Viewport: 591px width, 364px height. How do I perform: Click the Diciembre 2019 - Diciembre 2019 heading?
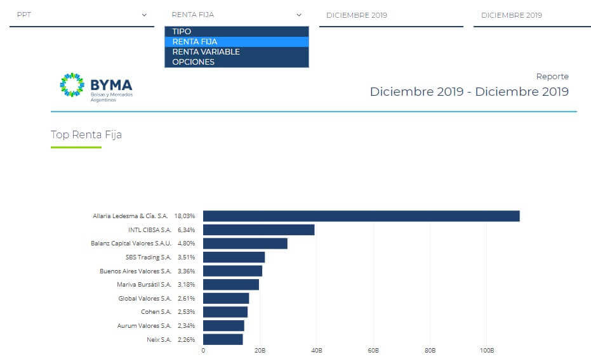point(469,91)
